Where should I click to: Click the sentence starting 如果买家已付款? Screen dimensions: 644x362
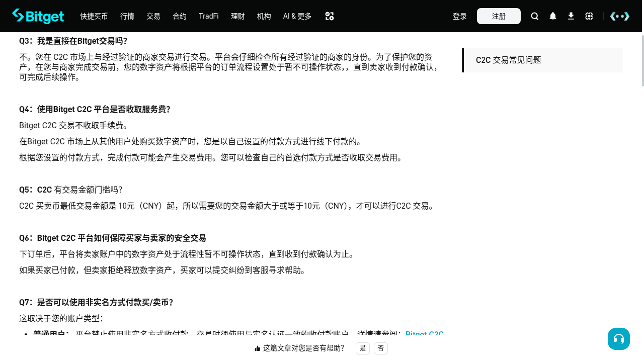click(x=163, y=270)
